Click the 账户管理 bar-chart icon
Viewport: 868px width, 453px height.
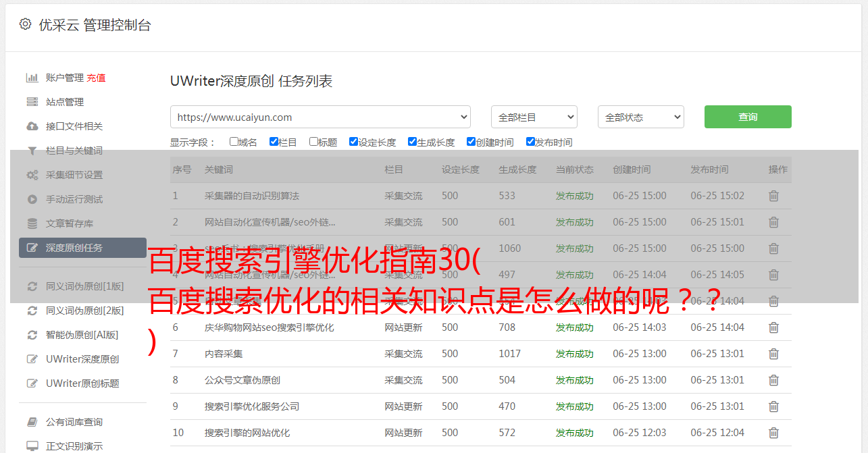point(32,78)
